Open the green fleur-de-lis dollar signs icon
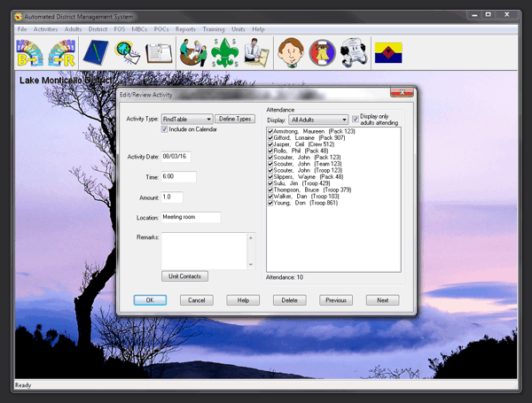Image resolution: width=532 pixels, height=403 pixels. click(224, 52)
